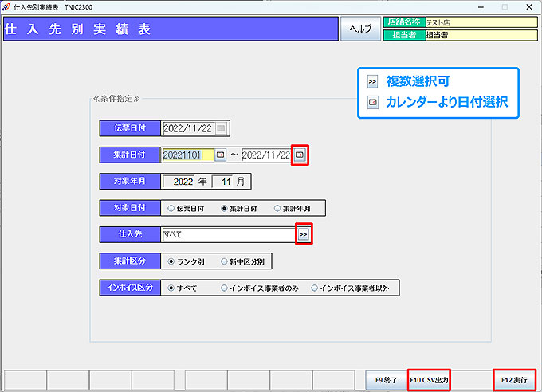Image resolution: width=542 pixels, height=392 pixels.
Task: Run report with F12 実行
Action: click(514, 380)
